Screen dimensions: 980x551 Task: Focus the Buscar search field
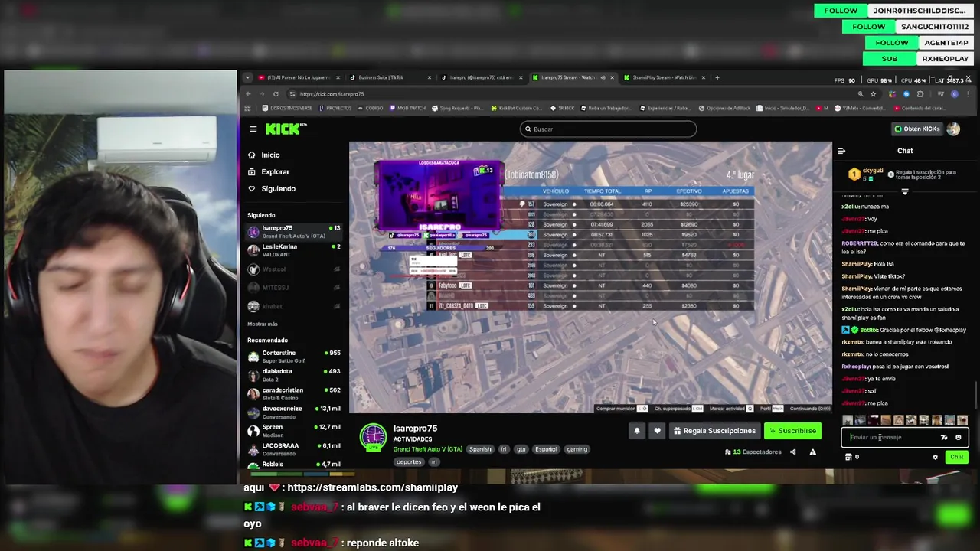click(x=608, y=129)
